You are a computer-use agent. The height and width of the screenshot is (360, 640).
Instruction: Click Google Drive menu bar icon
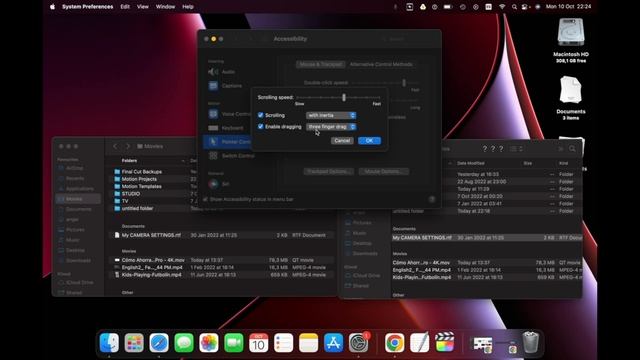[423, 7]
